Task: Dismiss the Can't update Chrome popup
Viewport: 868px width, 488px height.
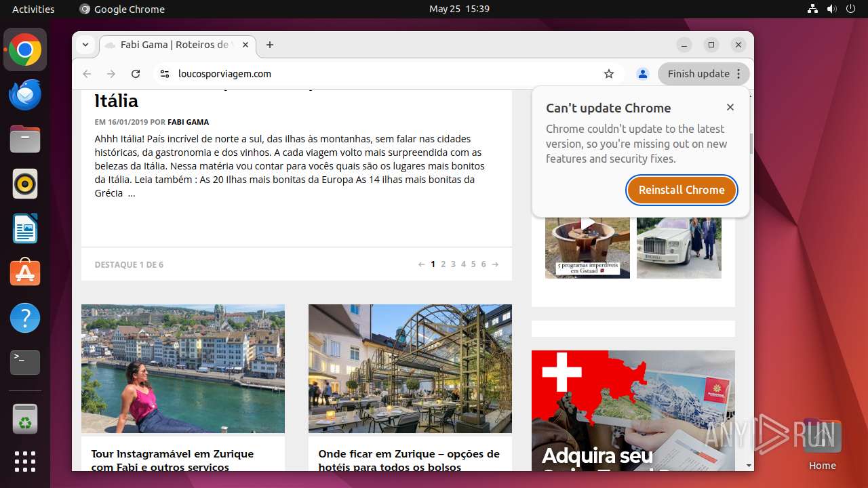Action: (x=730, y=107)
